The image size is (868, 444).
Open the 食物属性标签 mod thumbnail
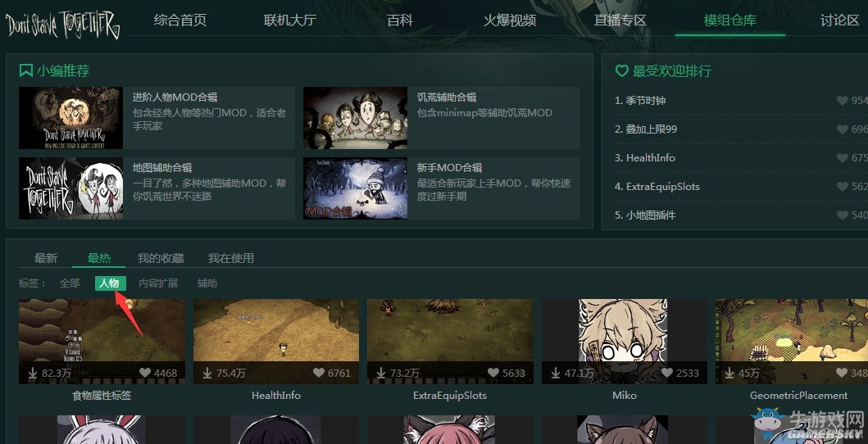click(102, 341)
